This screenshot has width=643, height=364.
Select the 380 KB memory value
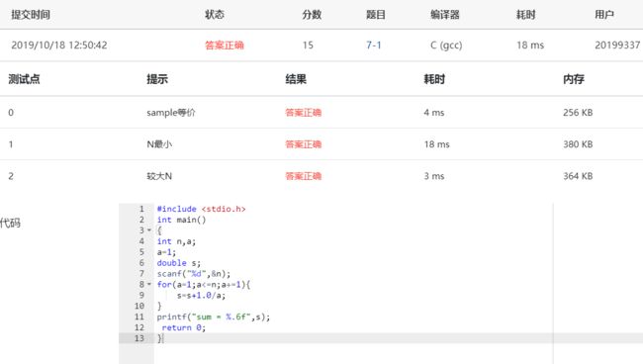578,144
